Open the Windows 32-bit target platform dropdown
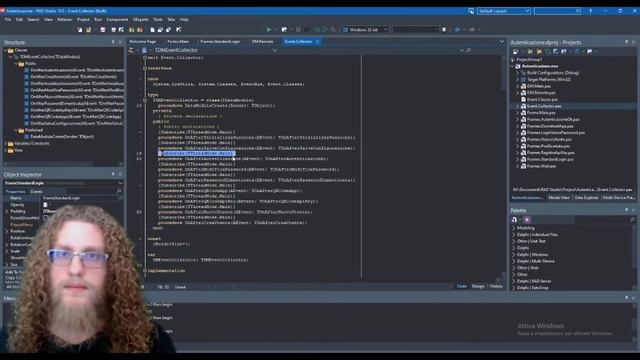Screen dimensions: 640x360 tap(365, 29)
